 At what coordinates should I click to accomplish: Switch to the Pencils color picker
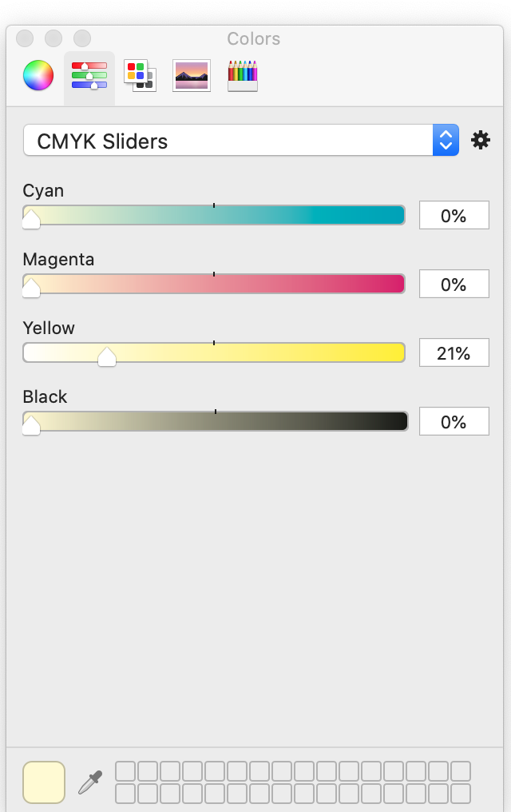pos(243,76)
